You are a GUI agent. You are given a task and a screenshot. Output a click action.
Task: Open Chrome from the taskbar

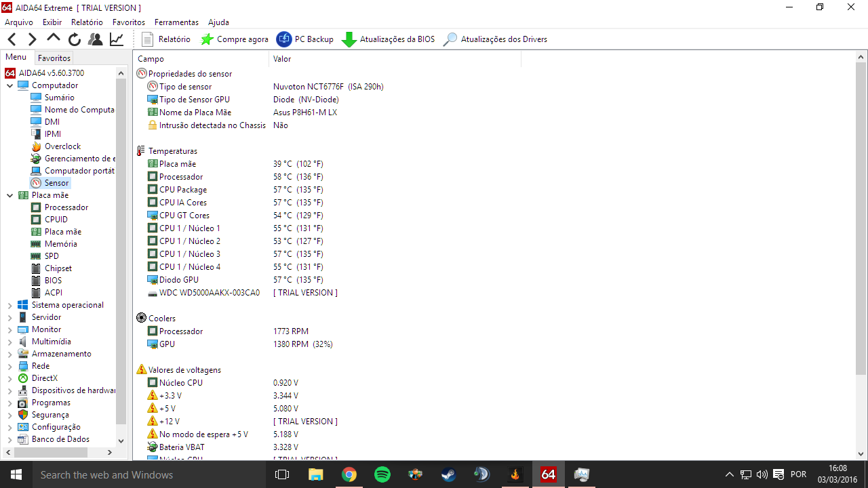(349, 474)
